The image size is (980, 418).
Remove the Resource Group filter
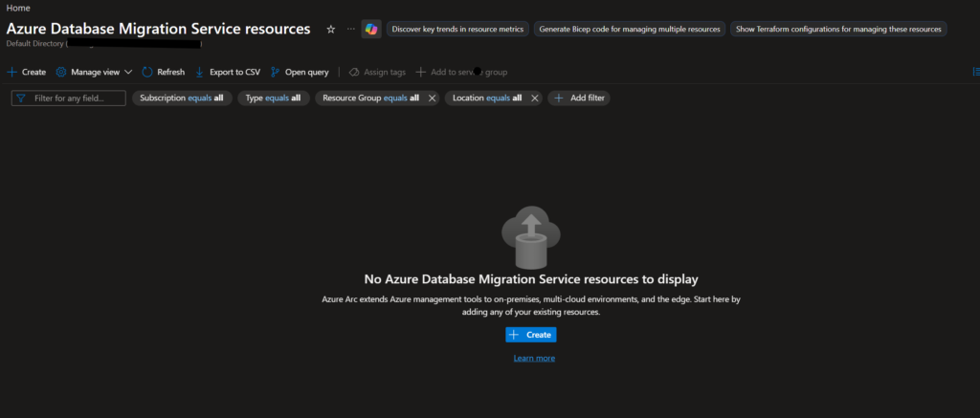(432, 98)
